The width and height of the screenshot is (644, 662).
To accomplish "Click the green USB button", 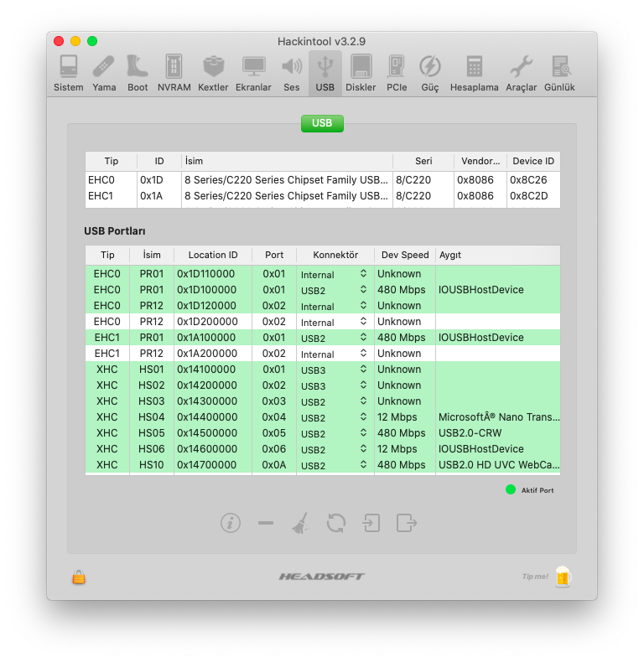I will (322, 123).
